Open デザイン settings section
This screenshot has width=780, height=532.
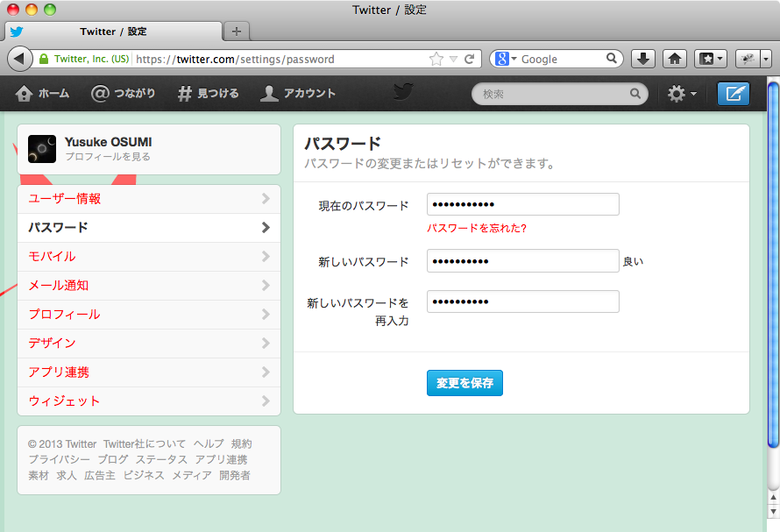pyautogui.click(x=149, y=344)
